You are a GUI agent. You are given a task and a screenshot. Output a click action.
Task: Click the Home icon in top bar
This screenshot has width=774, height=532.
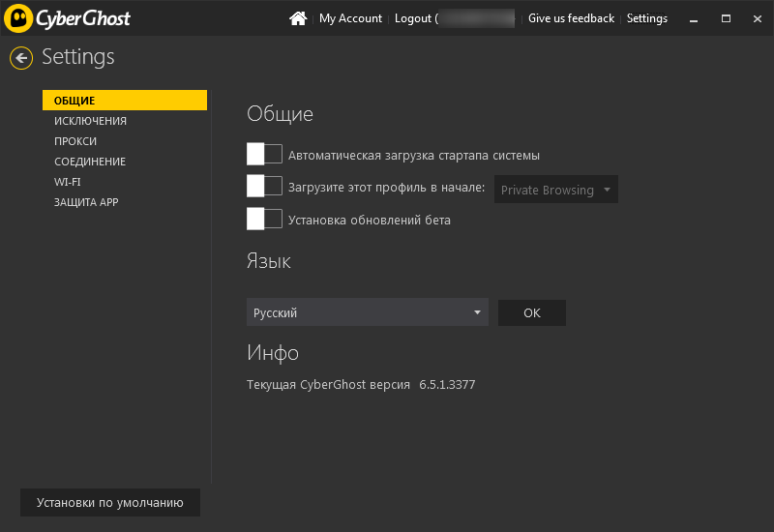(x=298, y=18)
